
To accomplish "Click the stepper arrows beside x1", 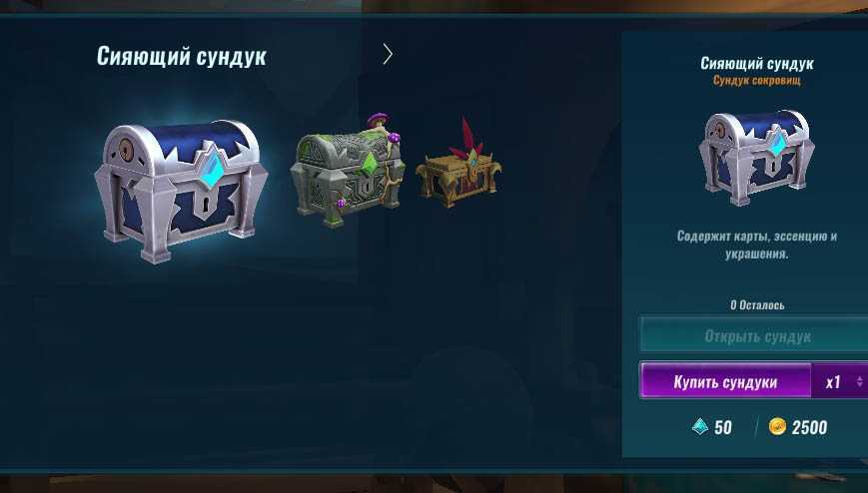I will point(859,382).
